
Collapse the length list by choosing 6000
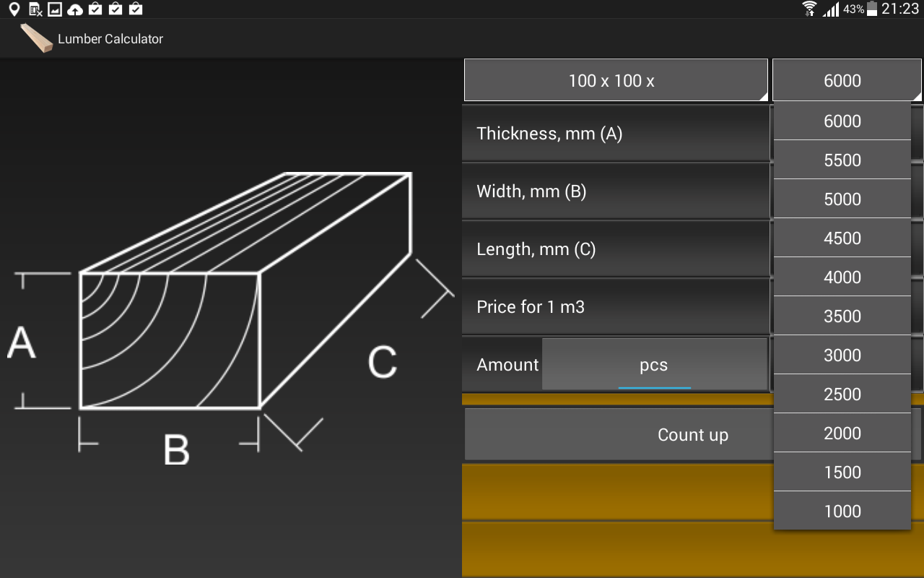coord(842,121)
